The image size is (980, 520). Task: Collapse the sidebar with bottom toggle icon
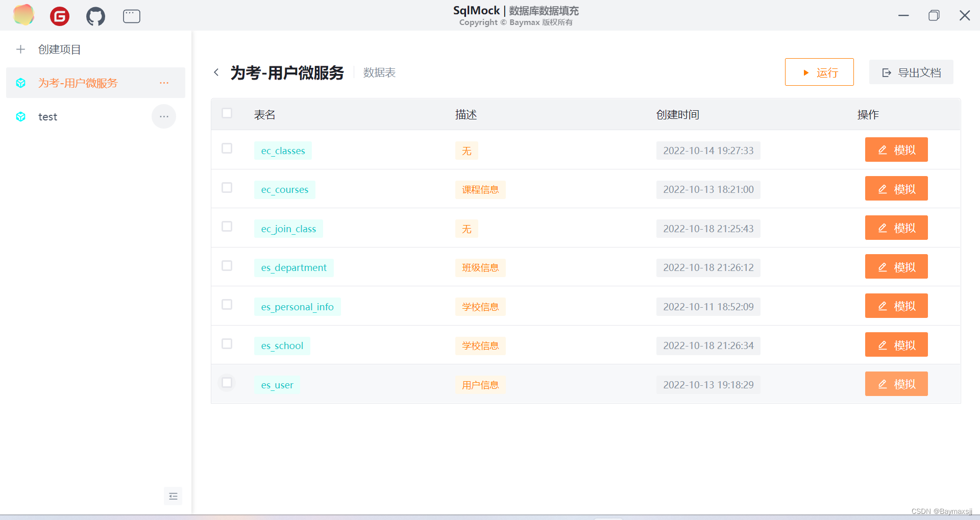point(173,496)
